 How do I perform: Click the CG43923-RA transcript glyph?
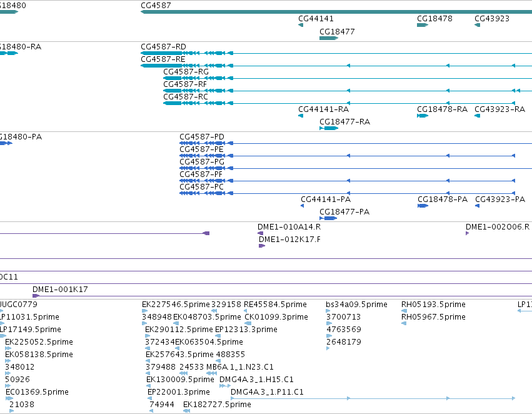click(x=477, y=116)
